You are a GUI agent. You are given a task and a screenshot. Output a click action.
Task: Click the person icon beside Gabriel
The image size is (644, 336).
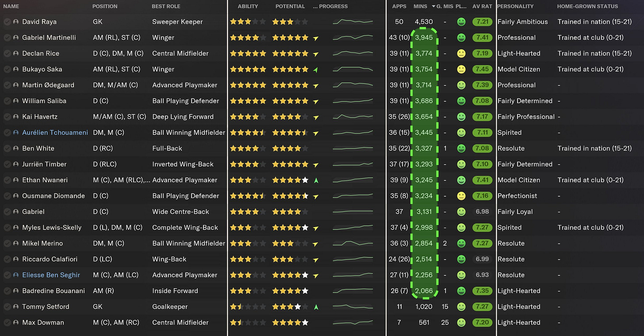(x=16, y=212)
